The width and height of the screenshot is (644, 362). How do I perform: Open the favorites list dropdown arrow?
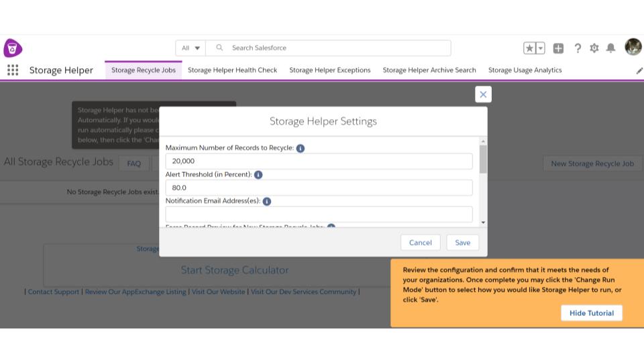tap(541, 48)
